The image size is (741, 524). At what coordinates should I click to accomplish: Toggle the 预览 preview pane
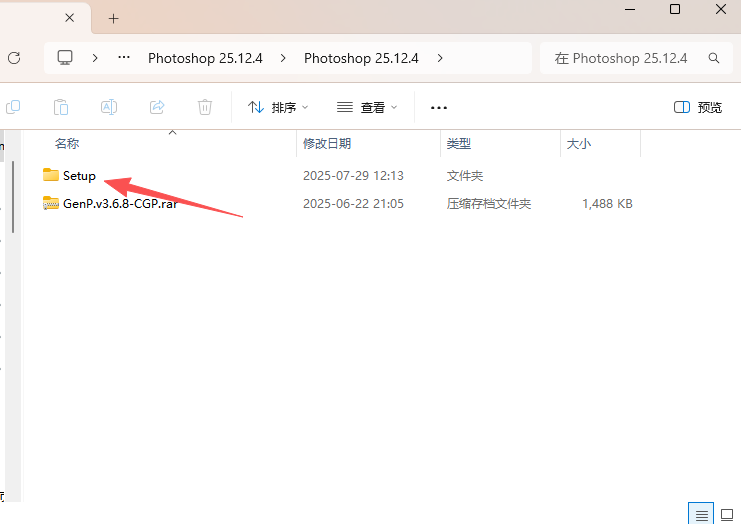pyautogui.click(x=698, y=107)
